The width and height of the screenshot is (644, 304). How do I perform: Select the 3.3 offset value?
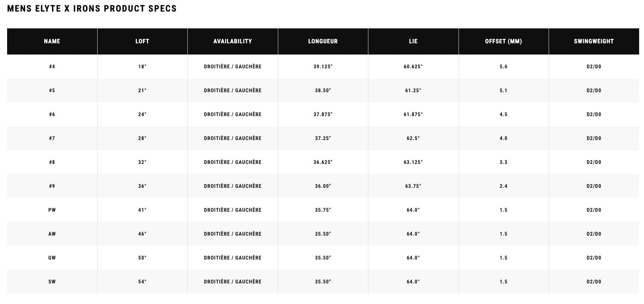tap(503, 162)
